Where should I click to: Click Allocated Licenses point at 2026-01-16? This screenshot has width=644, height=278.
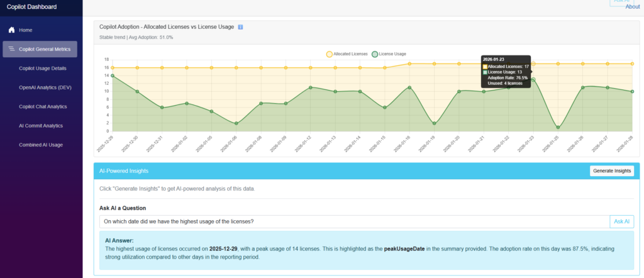[x=409, y=64]
